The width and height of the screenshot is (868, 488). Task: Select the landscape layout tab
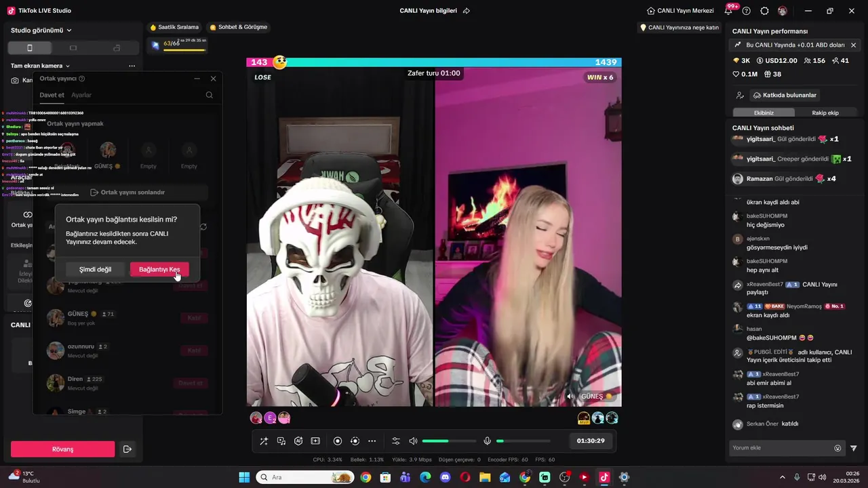click(x=73, y=48)
